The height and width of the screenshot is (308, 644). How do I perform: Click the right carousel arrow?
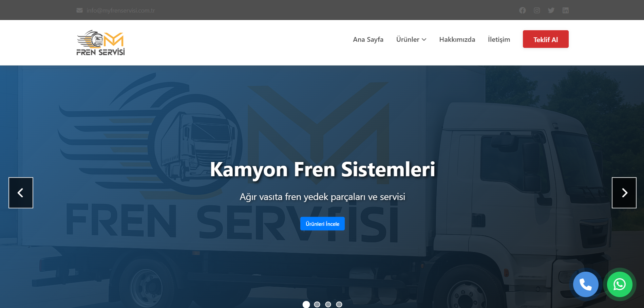click(624, 193)
